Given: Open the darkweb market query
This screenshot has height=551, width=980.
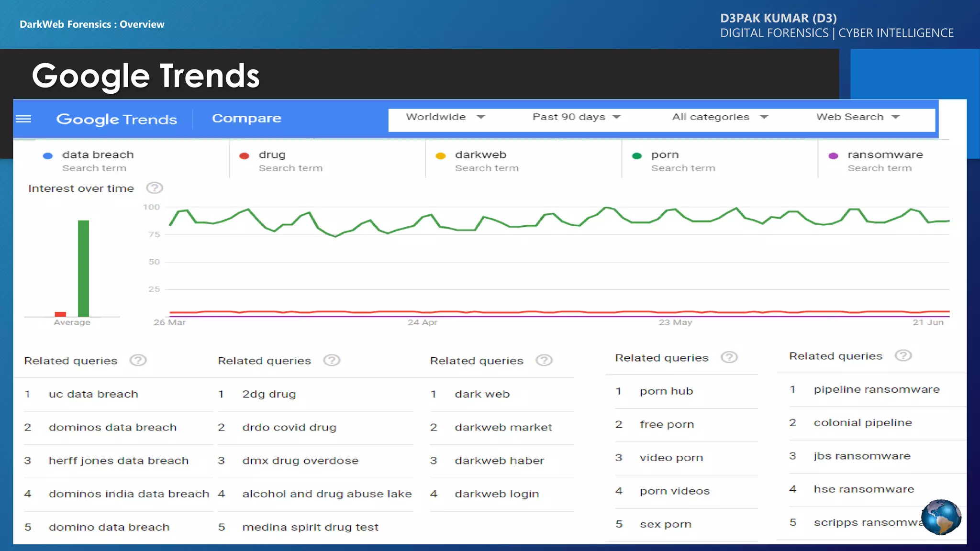Looking at the screenshot, I should (503, 427).
